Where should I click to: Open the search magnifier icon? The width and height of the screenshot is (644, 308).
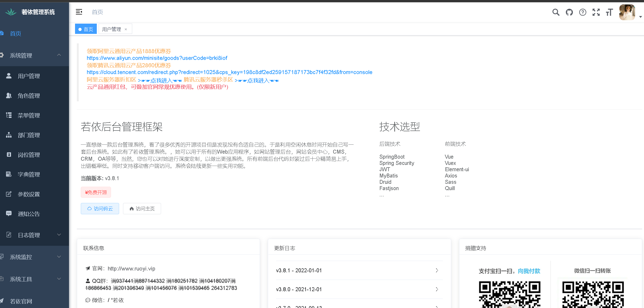[x=556, y=12]
